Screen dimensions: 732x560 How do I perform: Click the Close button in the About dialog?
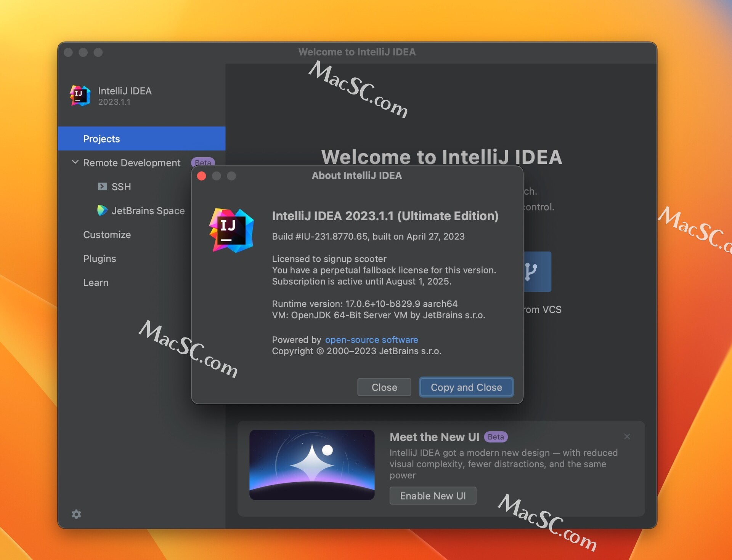pos(384,387)
